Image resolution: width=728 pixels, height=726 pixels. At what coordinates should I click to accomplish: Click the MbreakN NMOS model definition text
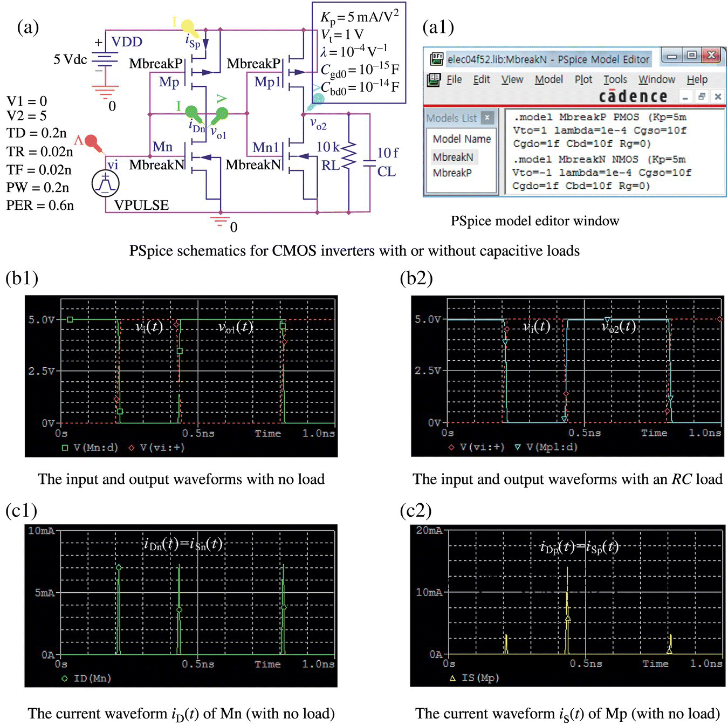pos(601,172)
